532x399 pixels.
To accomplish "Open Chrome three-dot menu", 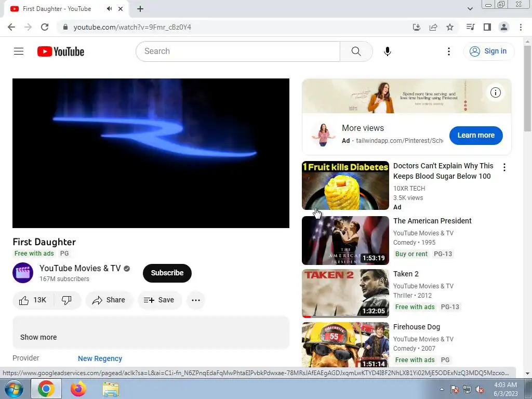I will (x=521, y=27).
